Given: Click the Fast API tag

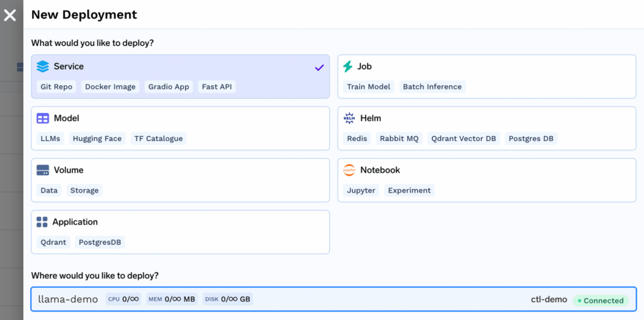Looking at the screenshot, I should click(x=217, y=87).
